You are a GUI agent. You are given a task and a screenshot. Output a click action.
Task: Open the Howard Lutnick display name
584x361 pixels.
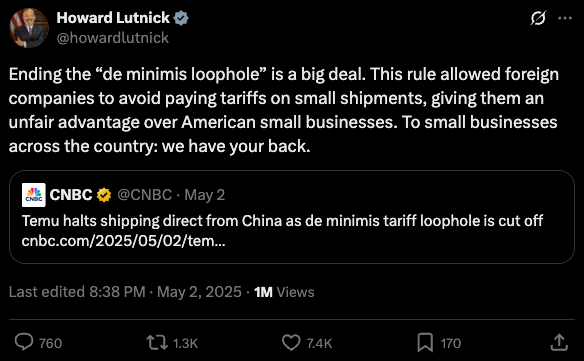click(x=113, y=18)
